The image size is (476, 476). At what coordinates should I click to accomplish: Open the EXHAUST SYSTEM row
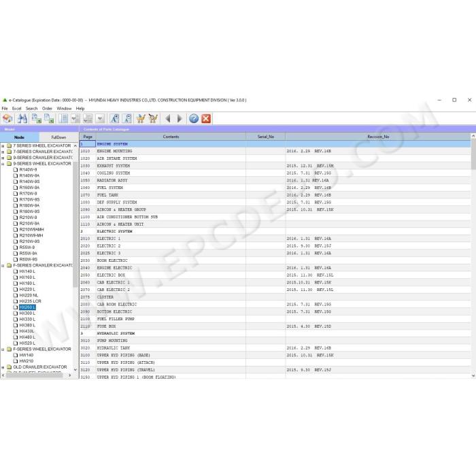(x=275, y=166)
